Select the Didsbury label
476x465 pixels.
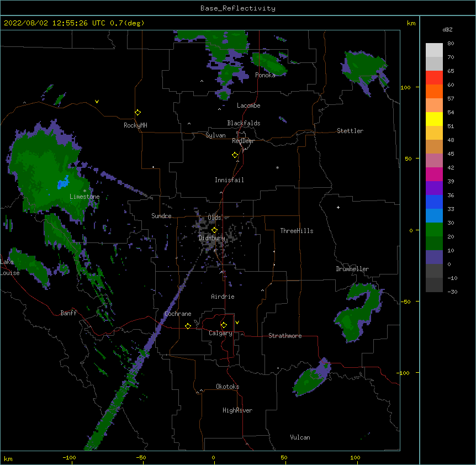(x=212, y=238)
